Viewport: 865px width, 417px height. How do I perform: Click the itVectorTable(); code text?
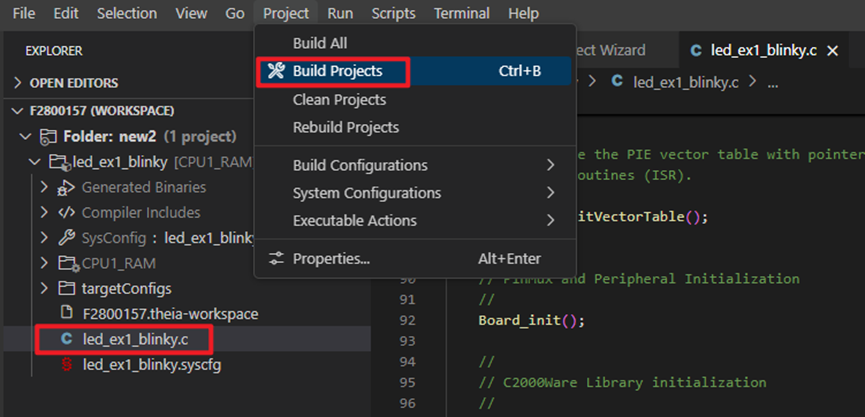642,217
